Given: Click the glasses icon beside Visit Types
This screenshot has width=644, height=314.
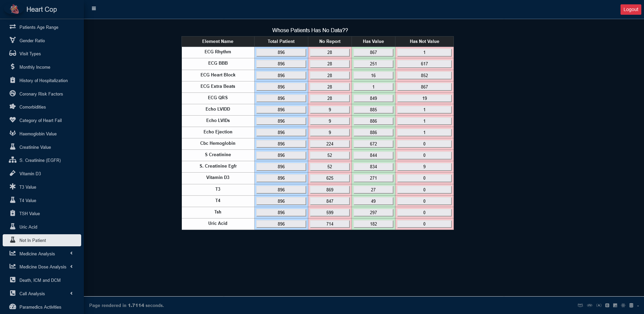Looking at the screenshot, I should [x=13, y=53].
